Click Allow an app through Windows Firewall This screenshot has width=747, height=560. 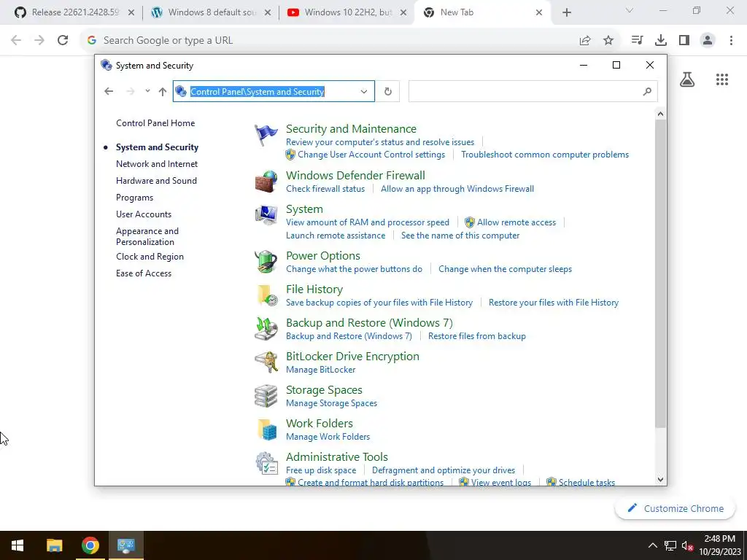tap(457, 189)
